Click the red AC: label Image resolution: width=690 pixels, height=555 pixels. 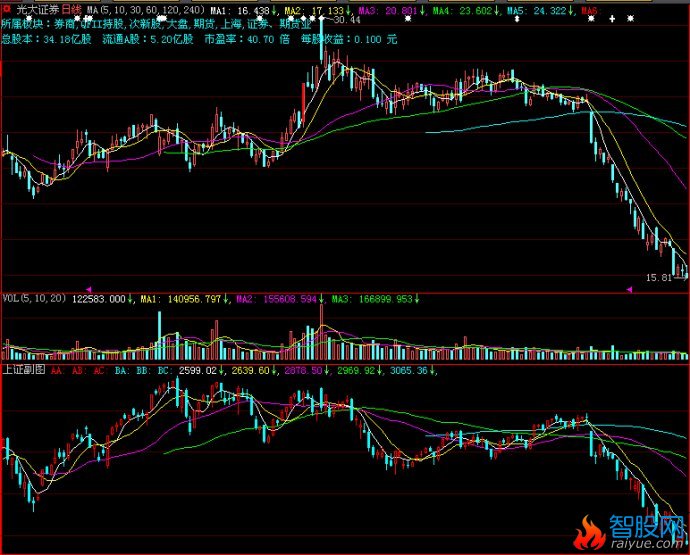click(x=99, y=371)
